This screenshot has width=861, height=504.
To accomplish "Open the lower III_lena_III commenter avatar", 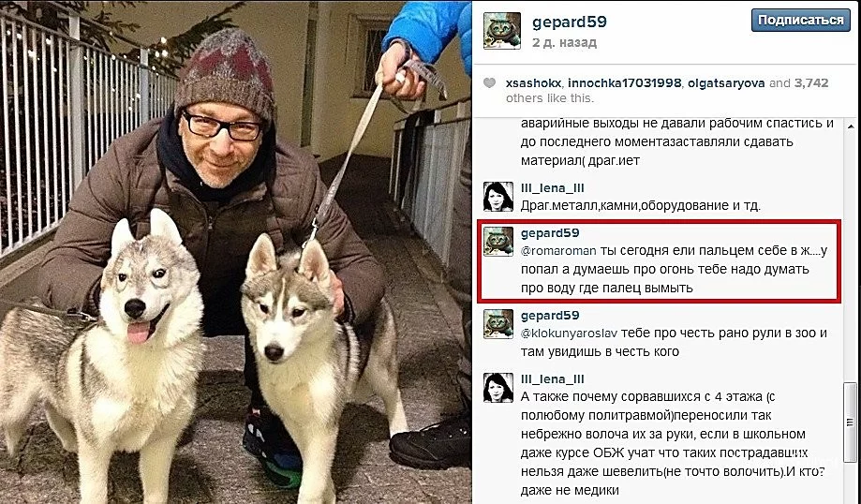I will tap(498, 388).
